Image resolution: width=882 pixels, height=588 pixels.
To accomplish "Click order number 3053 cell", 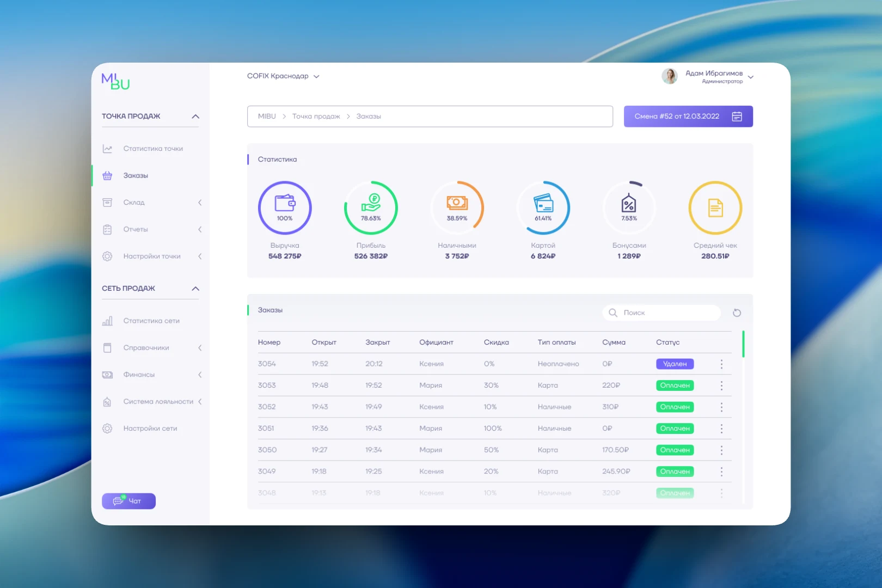I will coord(267,385).
